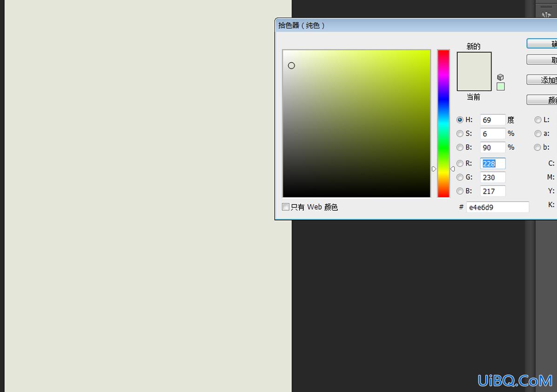Click the collapsed panel icon at top right
This screenshot has width=557, height=392.
(x=546, y=14)
